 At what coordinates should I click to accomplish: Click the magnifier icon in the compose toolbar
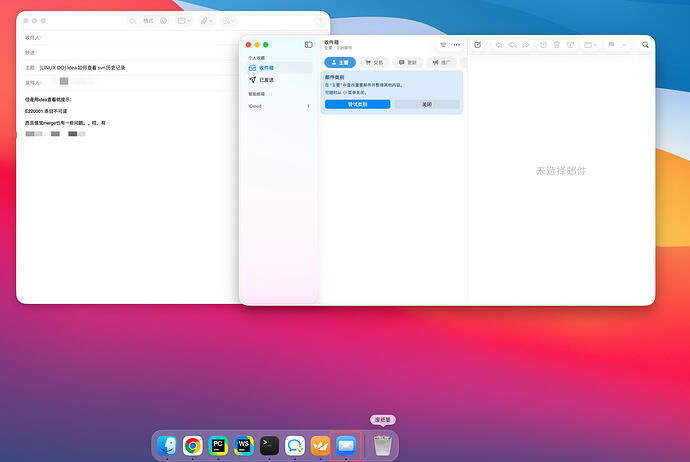[132, 21]
